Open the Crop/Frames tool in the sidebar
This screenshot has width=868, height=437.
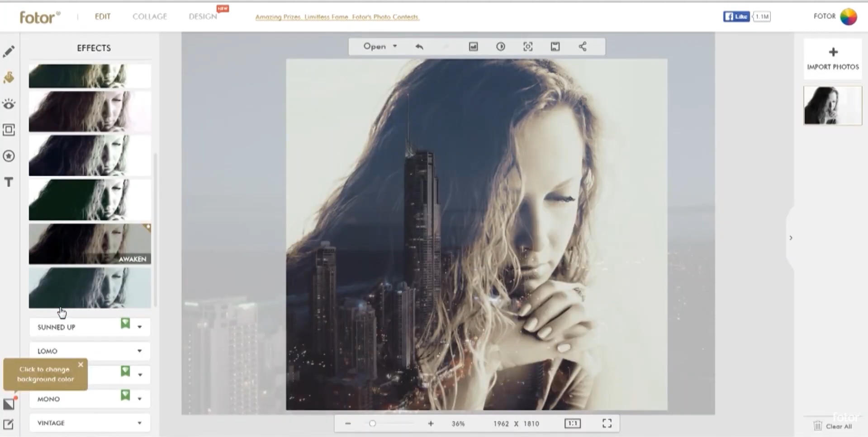pos(9,130)
